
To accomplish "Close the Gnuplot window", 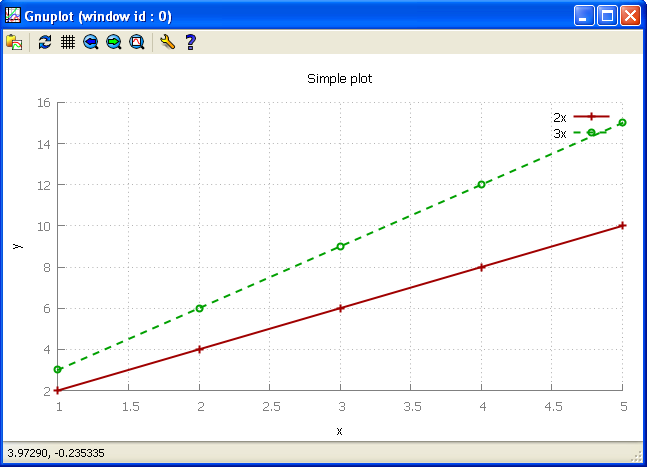I will 630,16.
